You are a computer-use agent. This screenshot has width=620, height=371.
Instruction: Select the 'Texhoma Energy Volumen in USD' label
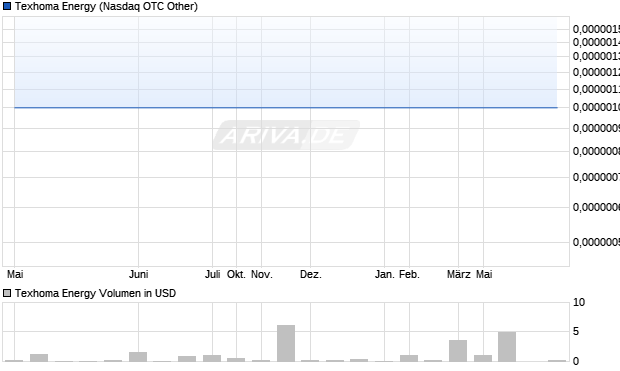coord(95,293)
